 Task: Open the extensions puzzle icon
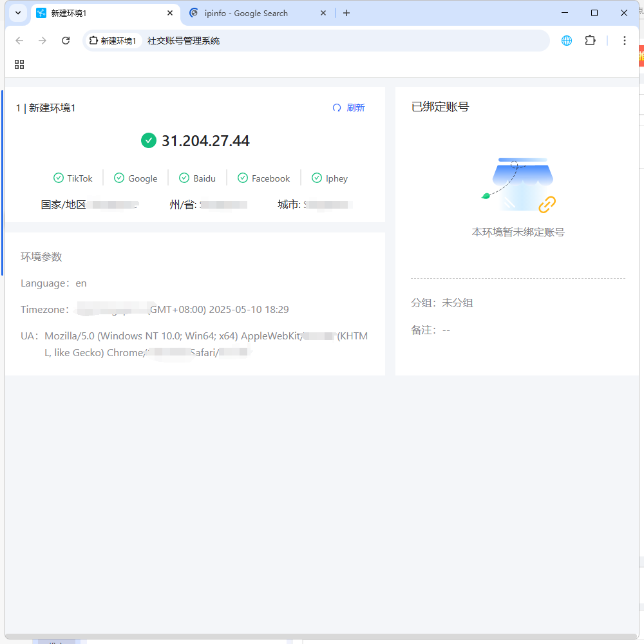pyautogui.click(x=590, y=41)
